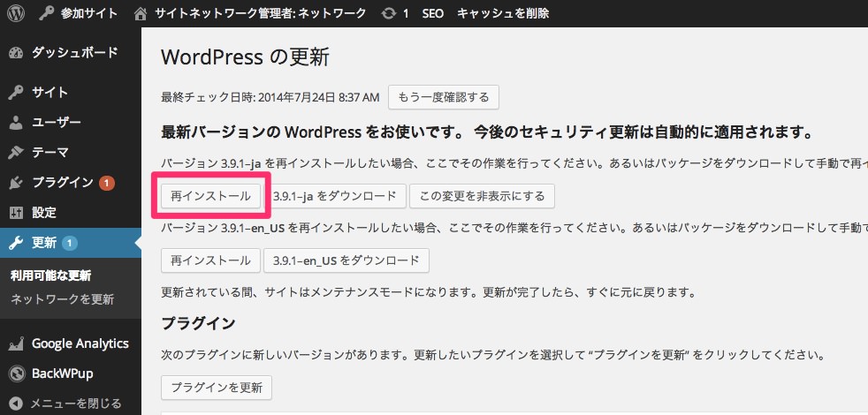Click 再インストール for 3.9.1-ja
Screen dimensions: 868x415
click(x=210, y=196)
